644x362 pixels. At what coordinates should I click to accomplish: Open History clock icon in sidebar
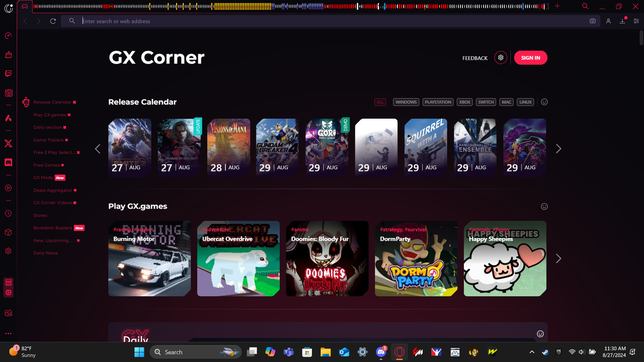(8, 214)
